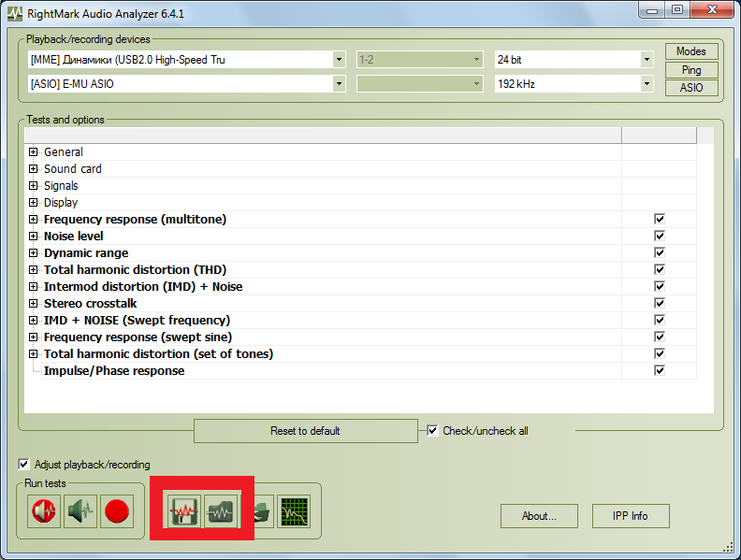Click the floppy disk generate WAV icon
The height and width of the screenshot is (560, 741).
pos(183,510)
